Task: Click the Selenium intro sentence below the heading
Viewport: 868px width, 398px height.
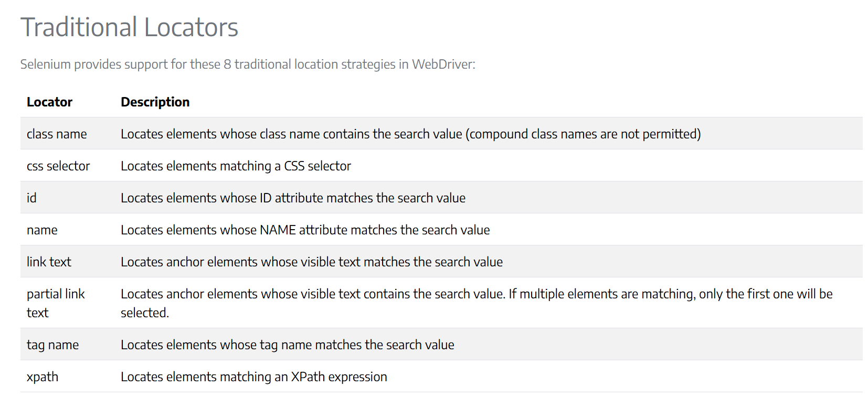Action: [247, 64]
